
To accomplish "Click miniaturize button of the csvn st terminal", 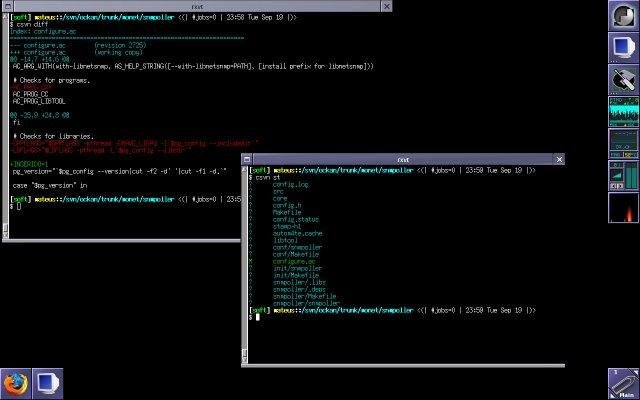I will (x=247, y=159).
